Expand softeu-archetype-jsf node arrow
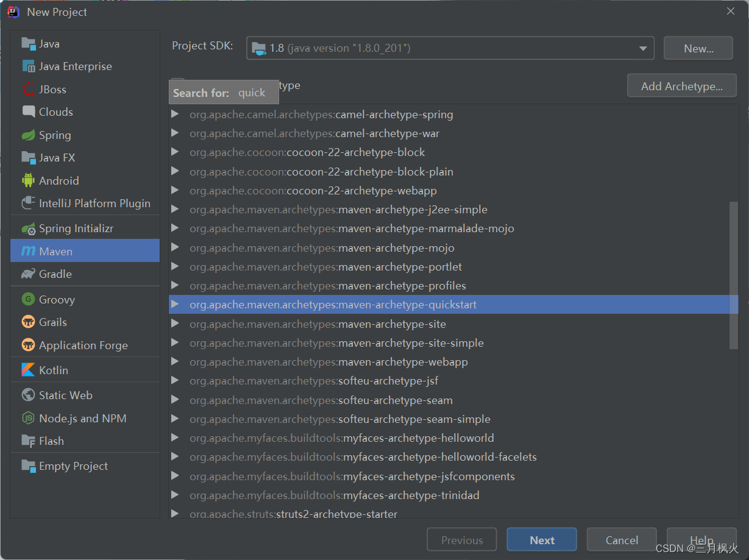 [x=176, y=380]
